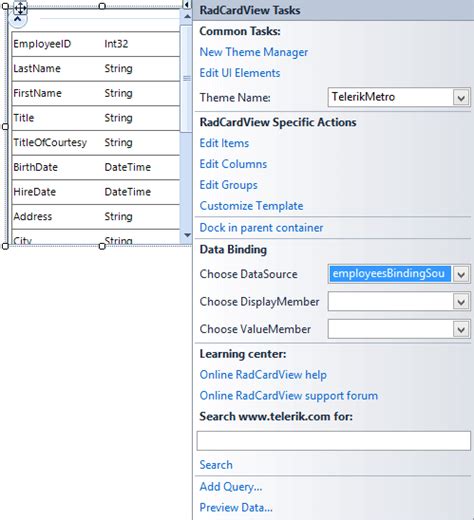This screenshot has width=474, height=520.
Task: Open Customize Template
Action: tap(251, 206)
